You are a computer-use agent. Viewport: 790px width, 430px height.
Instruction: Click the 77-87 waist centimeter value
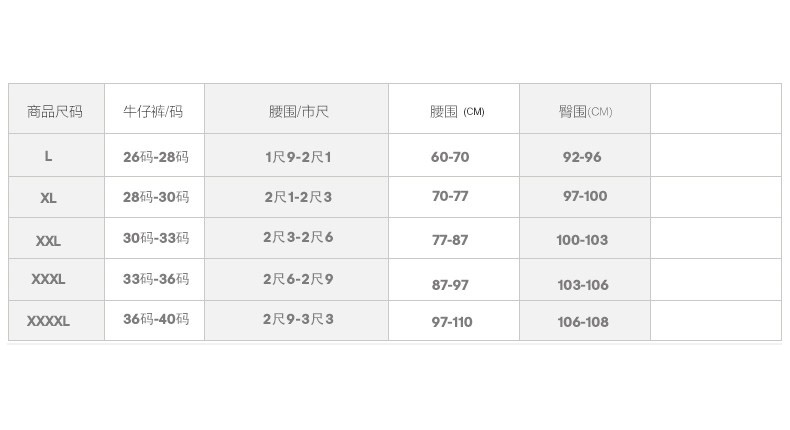450,240
